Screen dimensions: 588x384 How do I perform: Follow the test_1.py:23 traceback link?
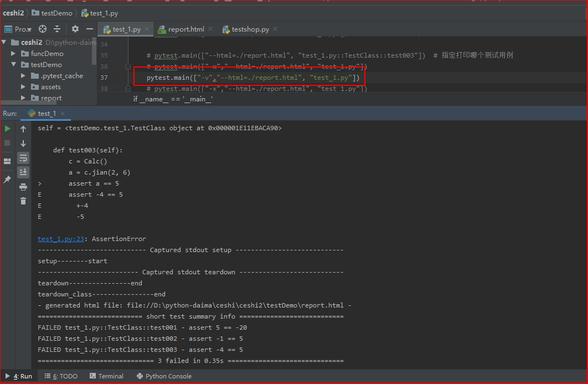[61, 239]
